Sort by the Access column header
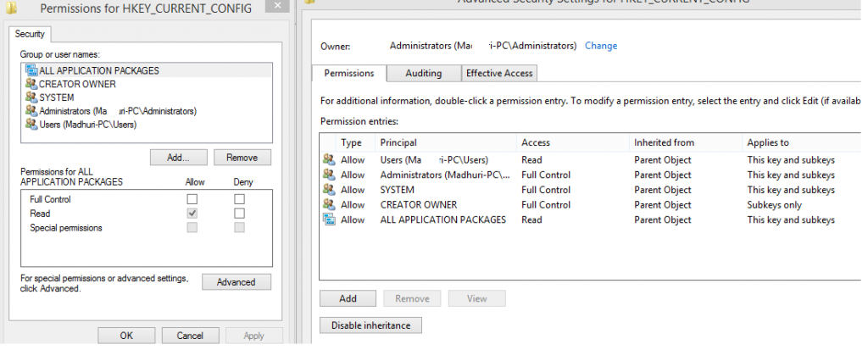 [573, 142]
